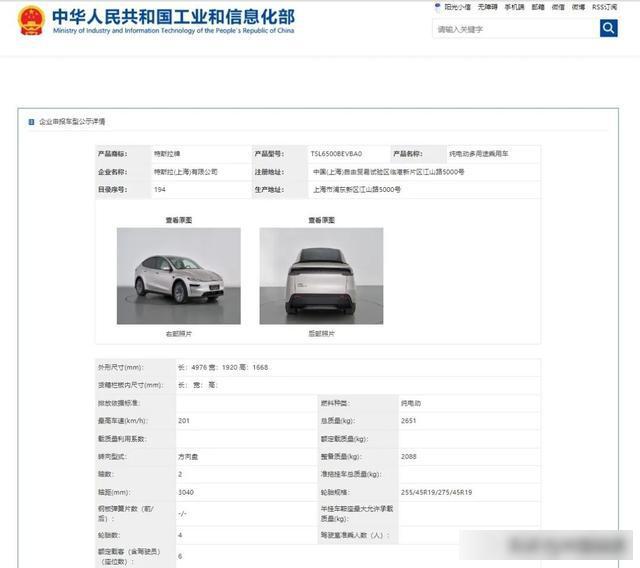This screenshot has width=640, height=568.
Task: Click the 中华人民共和国工业和信息化部 site title
Action: coord(173,16)
